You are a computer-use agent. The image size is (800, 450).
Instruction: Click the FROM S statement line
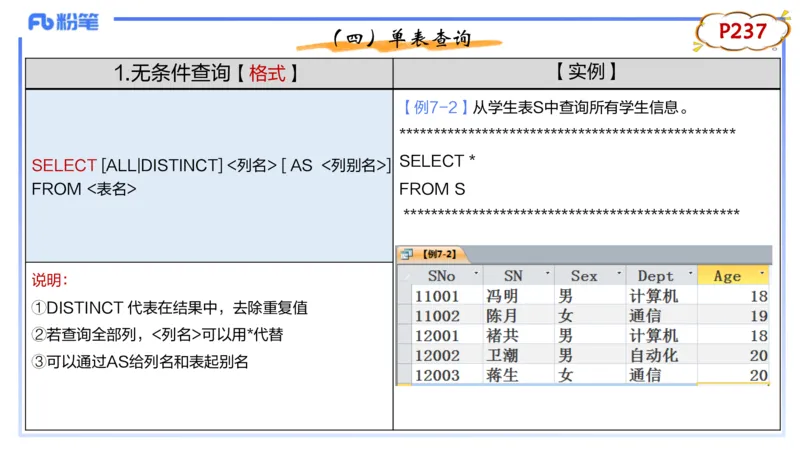click(432, 189)
